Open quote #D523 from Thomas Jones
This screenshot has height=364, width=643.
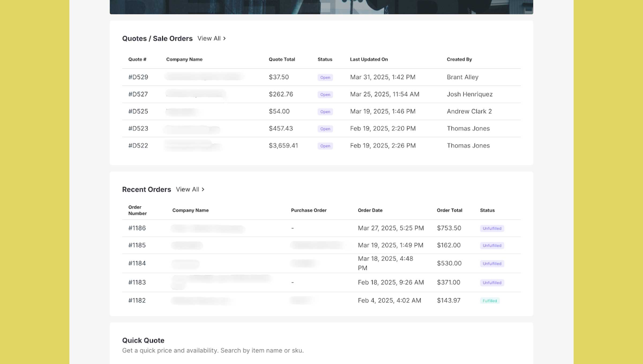click(x=138, y=128)
